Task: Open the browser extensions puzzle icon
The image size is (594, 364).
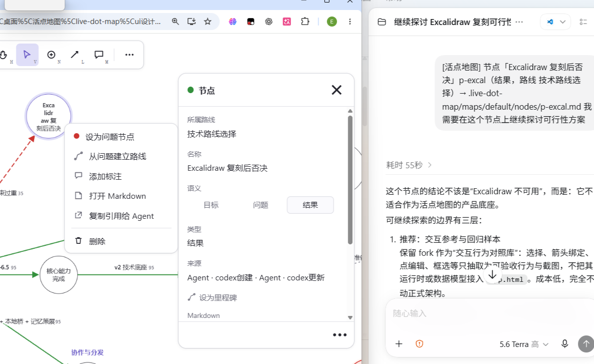Action: click(305, 22)
